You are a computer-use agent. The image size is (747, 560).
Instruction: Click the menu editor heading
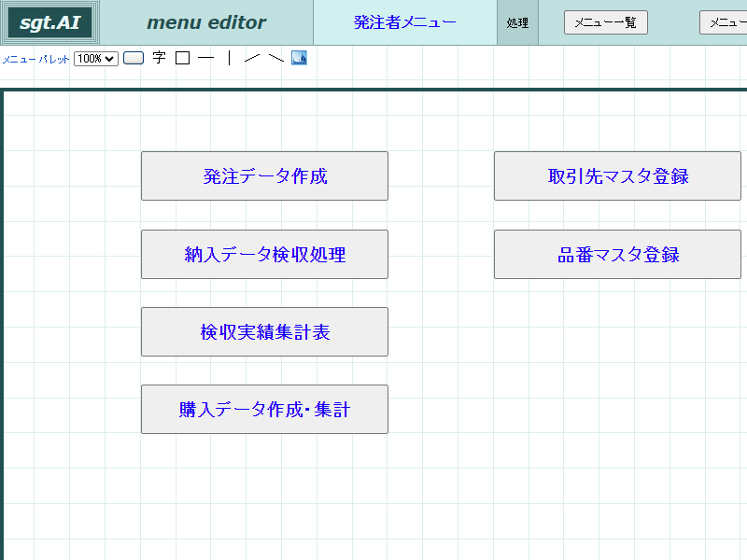pos(206,22)
